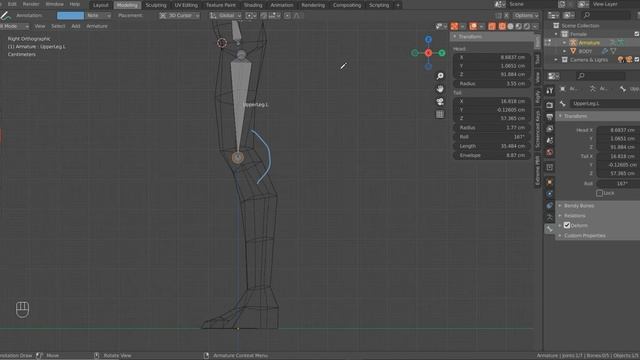Click the bone icon beside UpperLeg.L name
The image size is (640, 360).
(563, 104)
